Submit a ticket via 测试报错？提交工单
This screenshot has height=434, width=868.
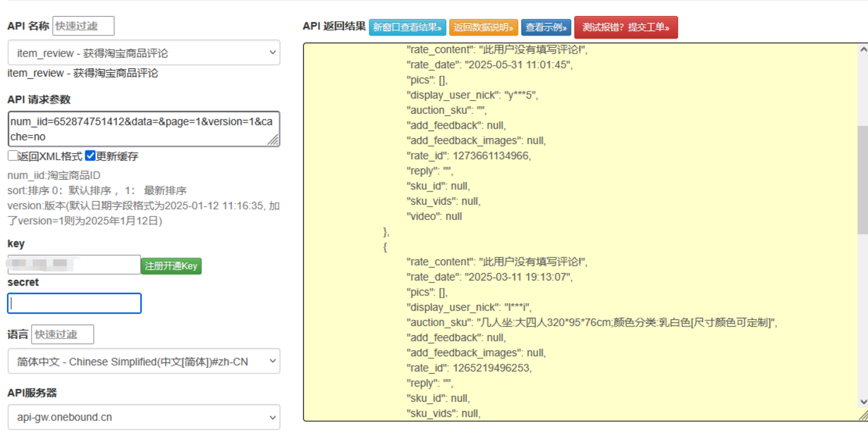pos(626,28)
